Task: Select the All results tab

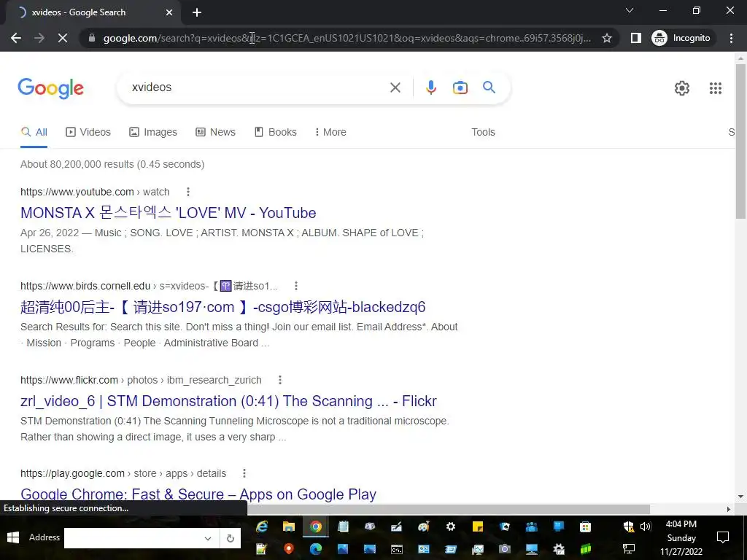Action: coord(34,132)
